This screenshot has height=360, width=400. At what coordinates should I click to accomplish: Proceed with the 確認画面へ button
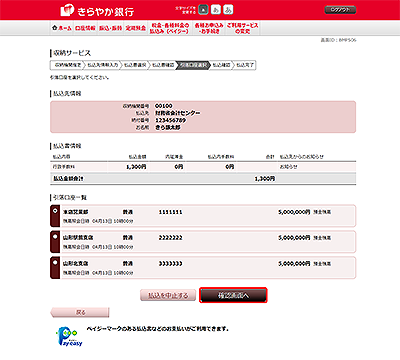[233, 295]
